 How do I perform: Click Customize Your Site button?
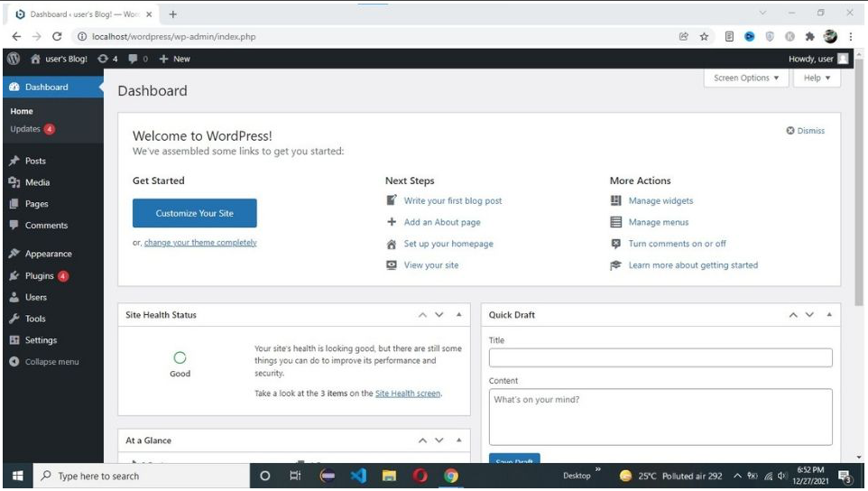[x=194, y=213]
